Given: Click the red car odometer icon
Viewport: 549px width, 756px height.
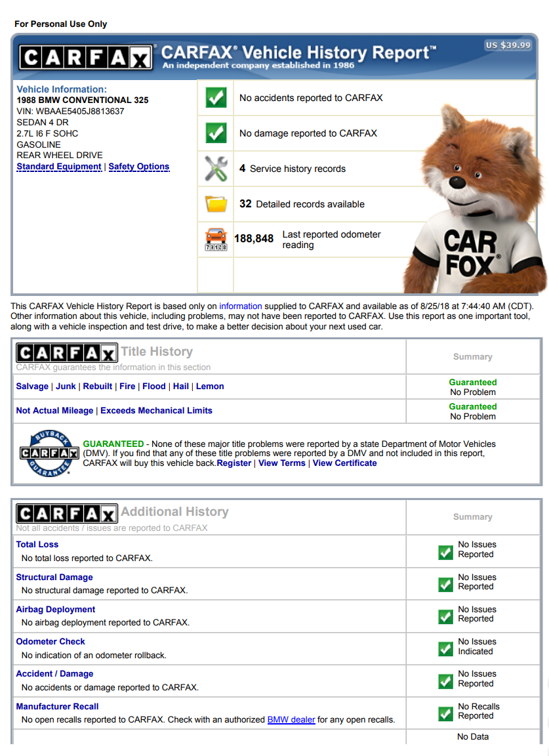Looking at the screenshot, I should [x=216, y=239].
